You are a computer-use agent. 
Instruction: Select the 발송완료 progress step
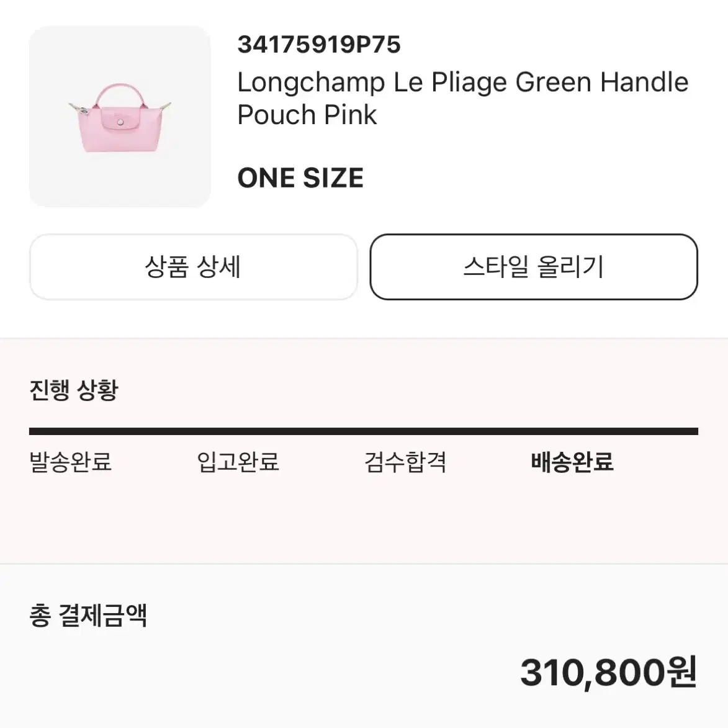click(71, 462)
